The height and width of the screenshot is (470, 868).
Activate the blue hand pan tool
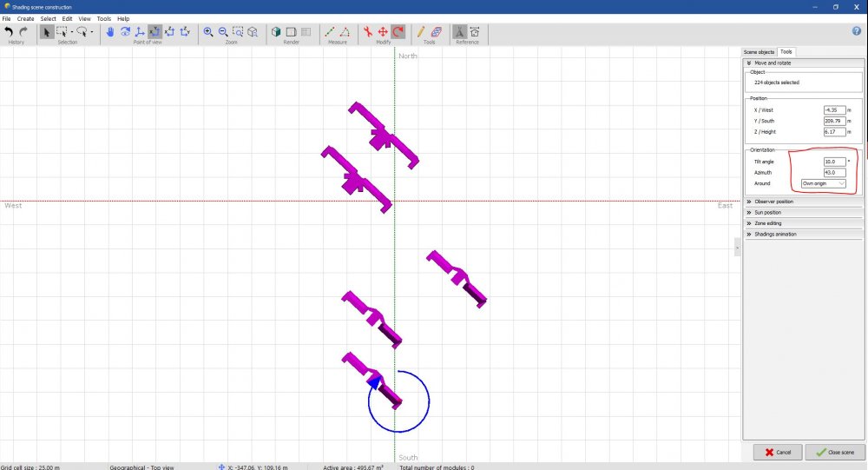tap(110, 32)
